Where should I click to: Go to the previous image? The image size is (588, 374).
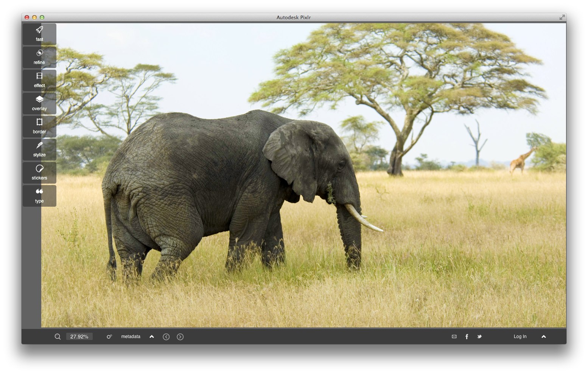click(x=166, y=337)
